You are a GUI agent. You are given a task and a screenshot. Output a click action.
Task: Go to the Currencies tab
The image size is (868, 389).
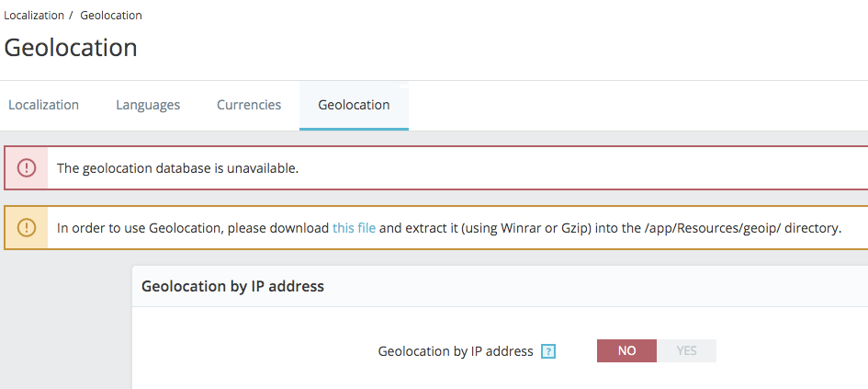(249, 105)
